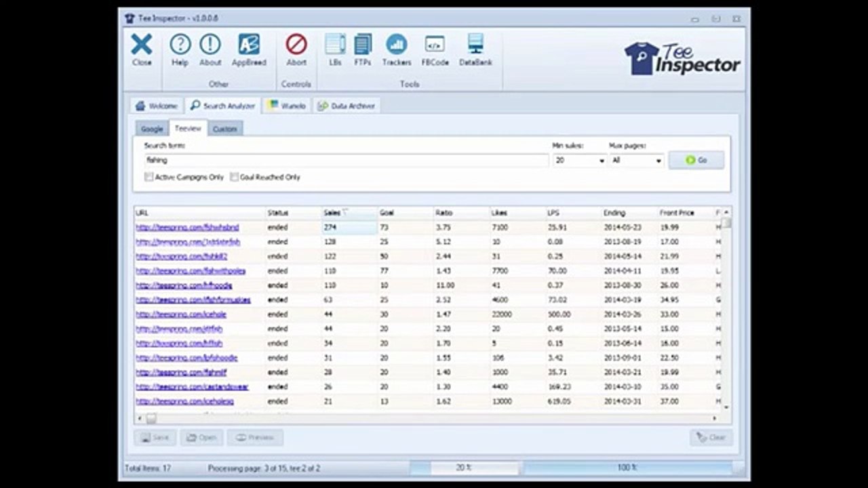Open the Custom sub-tab

225,129
